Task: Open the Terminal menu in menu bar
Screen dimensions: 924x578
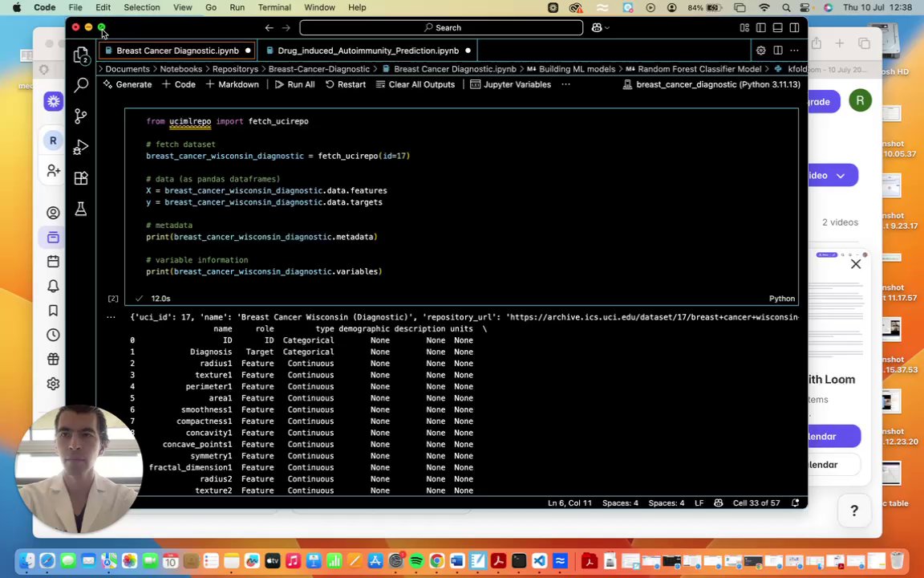Action: (x=274, y=7)
